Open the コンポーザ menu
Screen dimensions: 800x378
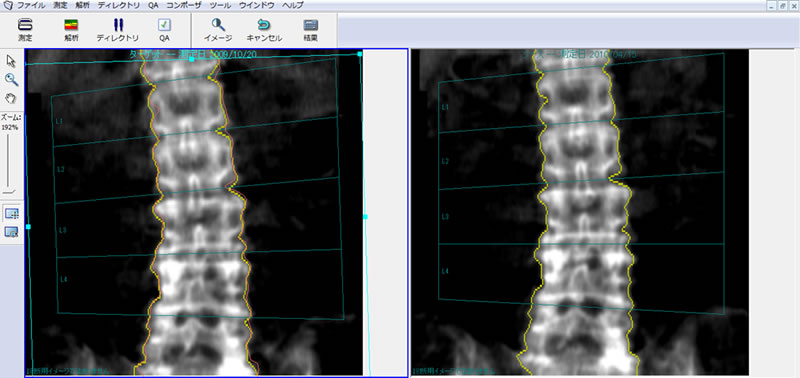[x=184, y=6]
